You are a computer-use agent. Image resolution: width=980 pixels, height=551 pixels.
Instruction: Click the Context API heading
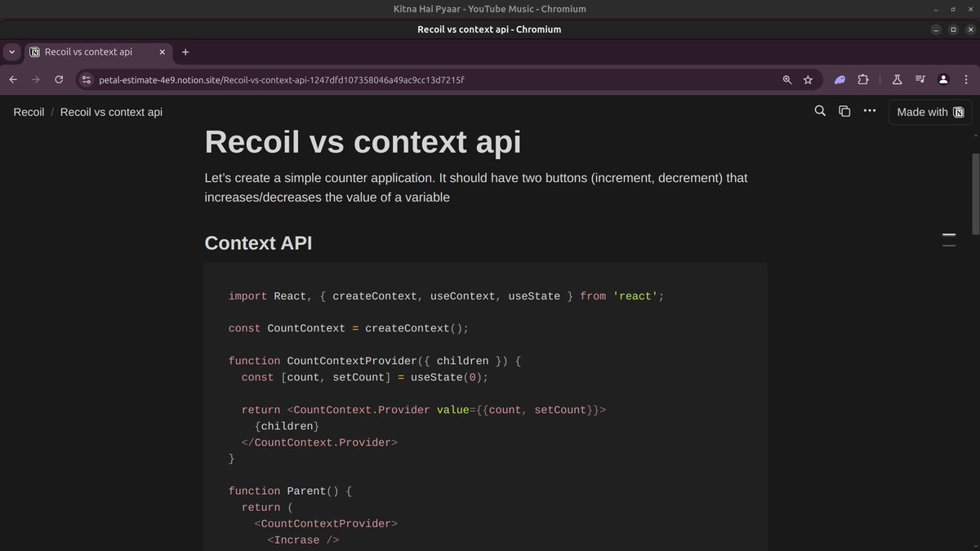tap(258, 242)
